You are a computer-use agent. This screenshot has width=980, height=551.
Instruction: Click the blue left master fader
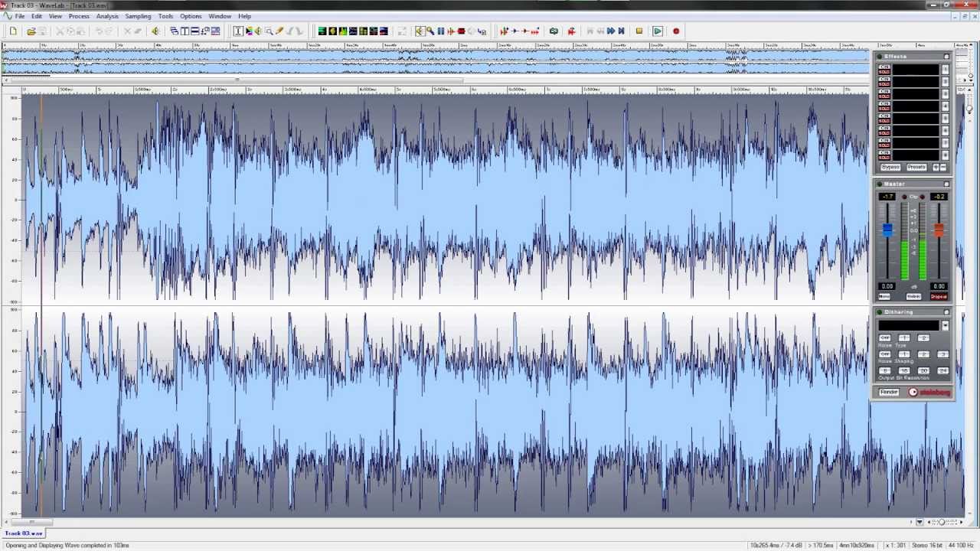(x=887, y=230)
